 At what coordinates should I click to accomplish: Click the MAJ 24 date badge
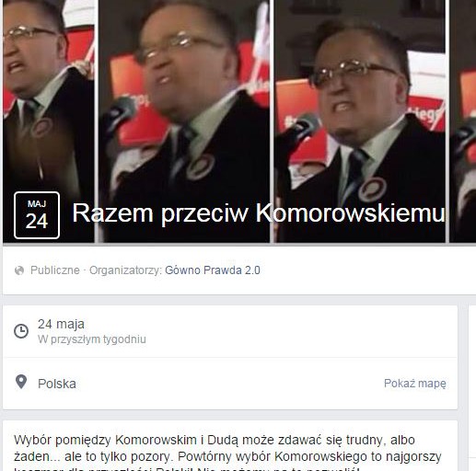click(x=37, y=215)
